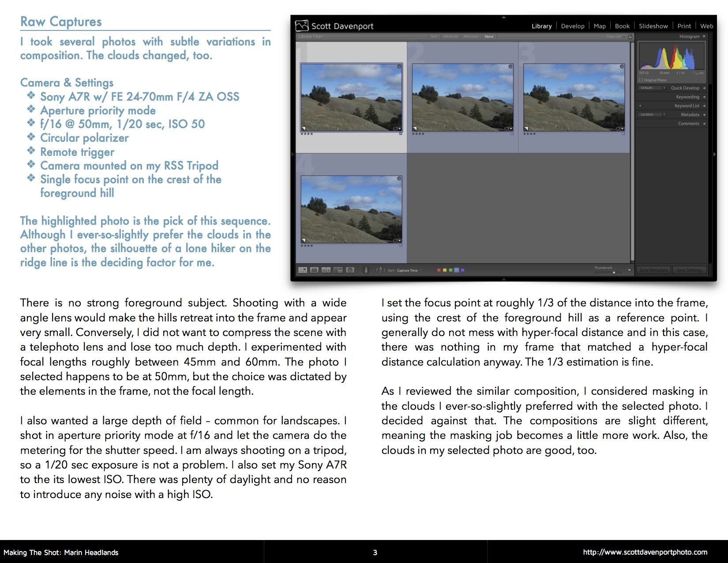
Task: Click the filter lock icon
Action: click(630, 37)
